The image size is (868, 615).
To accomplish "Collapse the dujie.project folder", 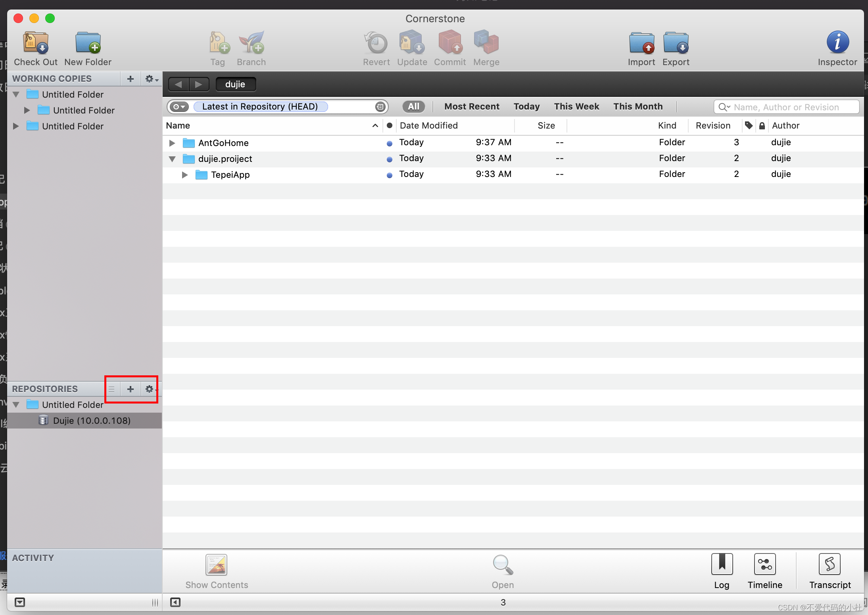I will tap(172, 158).
